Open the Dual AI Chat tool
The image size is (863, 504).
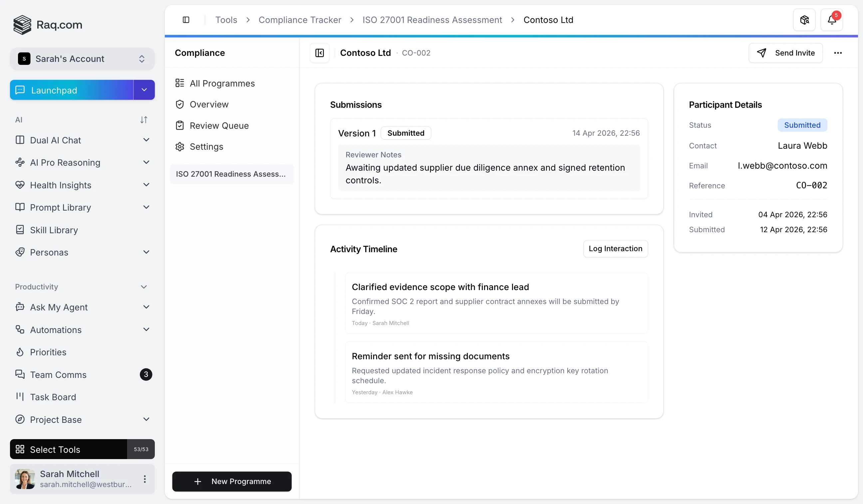click(56, 140)
